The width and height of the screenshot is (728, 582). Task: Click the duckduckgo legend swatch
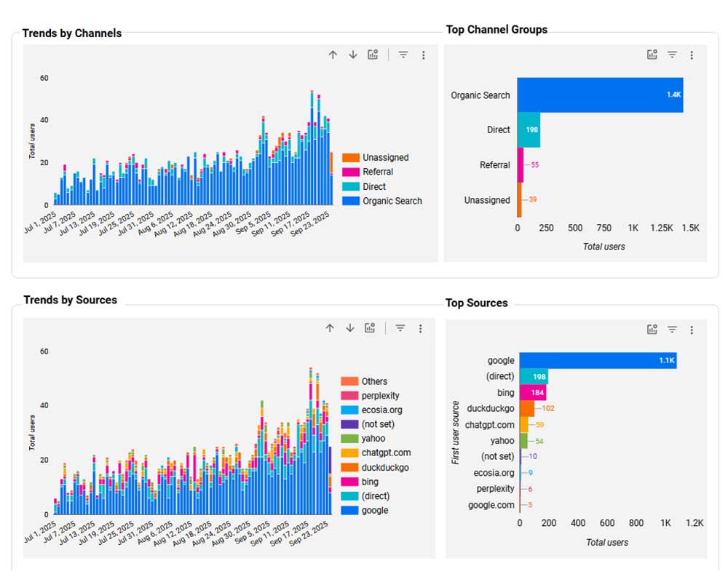pos(349,467)
